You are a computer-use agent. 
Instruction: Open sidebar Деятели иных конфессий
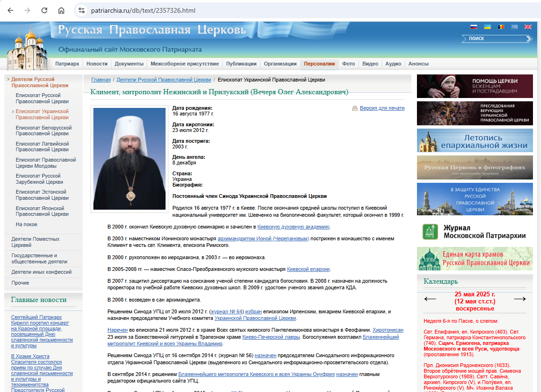click(42, 272)
